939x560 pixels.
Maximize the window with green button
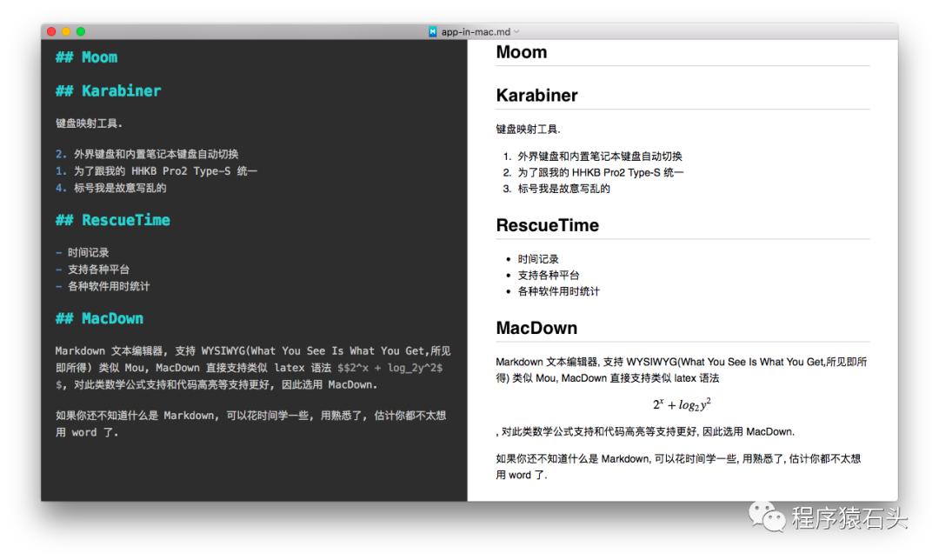pos(81,32)
